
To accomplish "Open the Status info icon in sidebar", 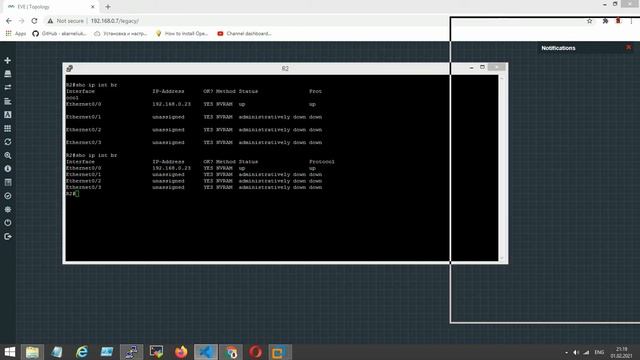I will point(8,169).
